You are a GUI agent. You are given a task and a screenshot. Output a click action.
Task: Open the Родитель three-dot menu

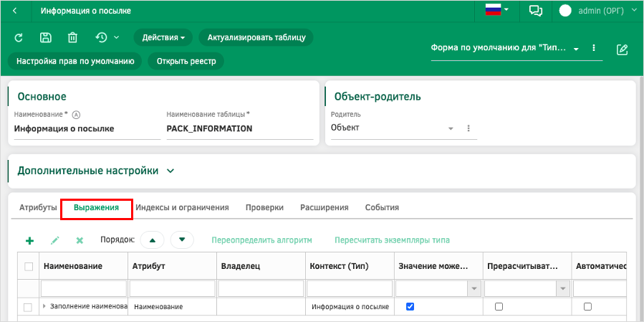(468, 128)
